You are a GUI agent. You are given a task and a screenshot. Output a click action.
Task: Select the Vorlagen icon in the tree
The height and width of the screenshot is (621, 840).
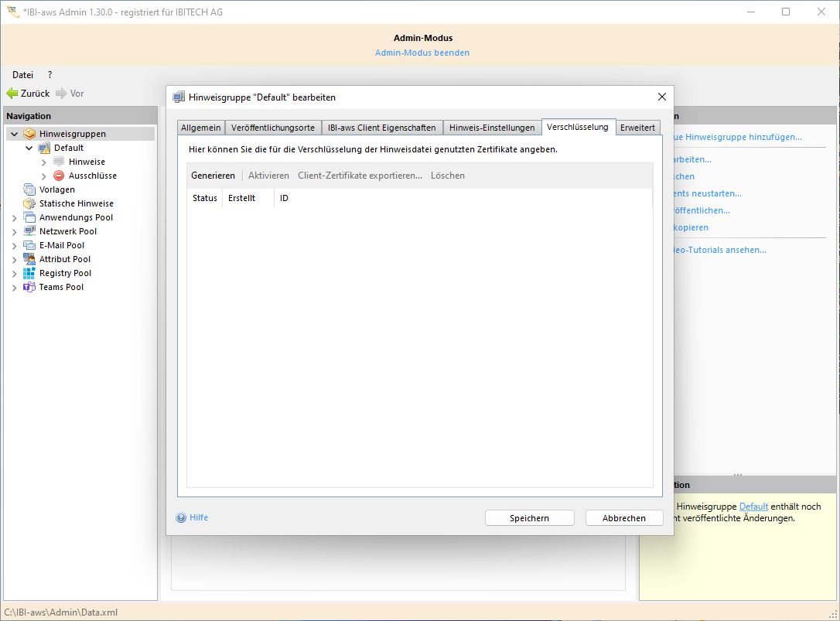(29, 189)
